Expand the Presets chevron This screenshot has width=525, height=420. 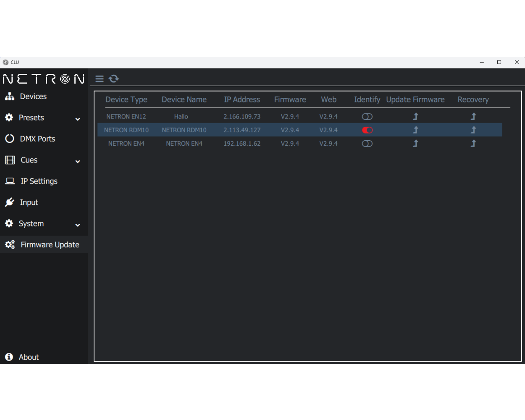coord(78,119)
